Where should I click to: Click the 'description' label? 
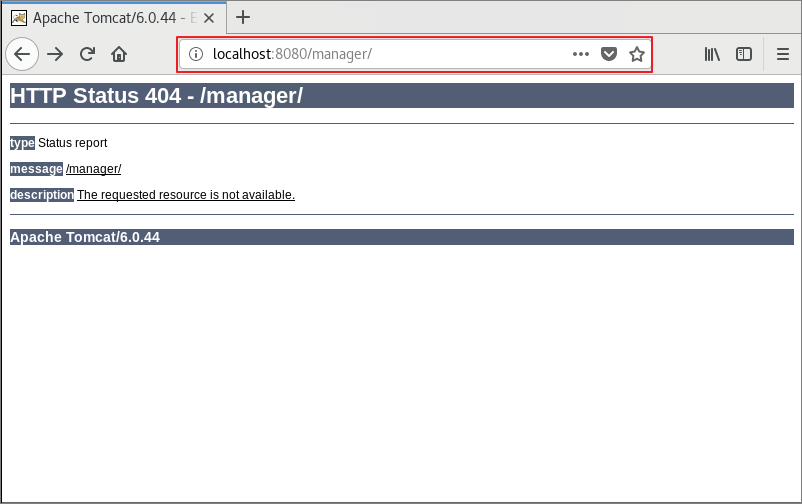pos(42,195)
